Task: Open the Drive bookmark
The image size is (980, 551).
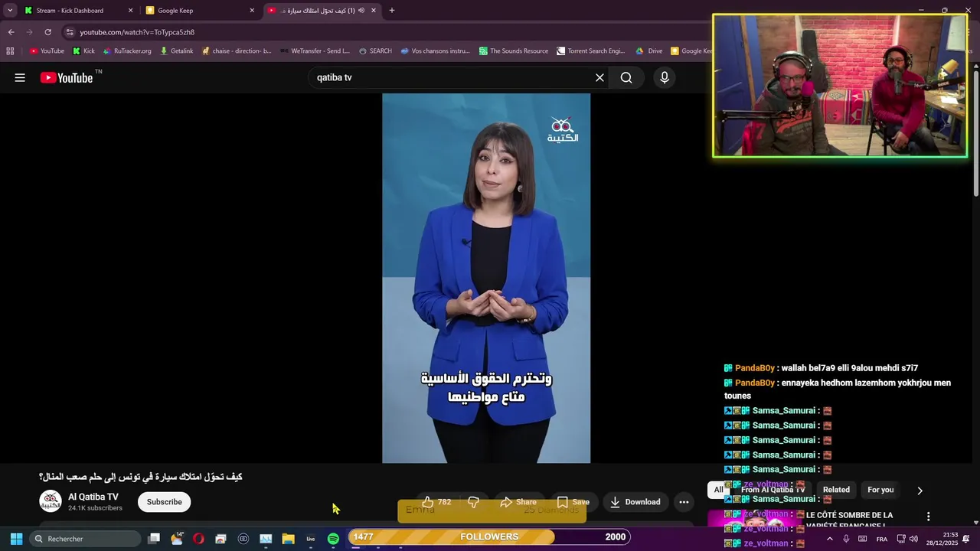Action: tap(648, 51)
